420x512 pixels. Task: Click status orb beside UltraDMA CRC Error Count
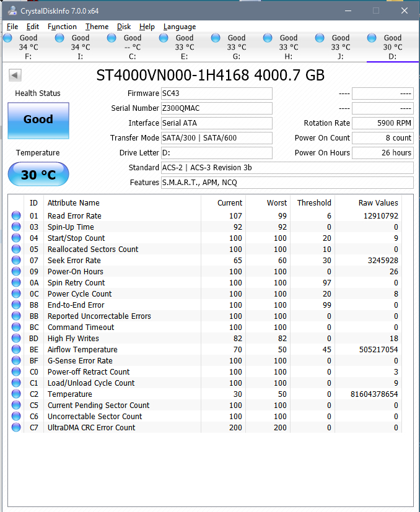[x=16, y=427]
